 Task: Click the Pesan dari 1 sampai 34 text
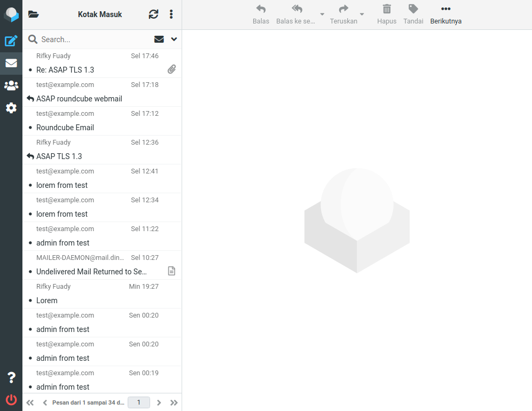[88, 402]
